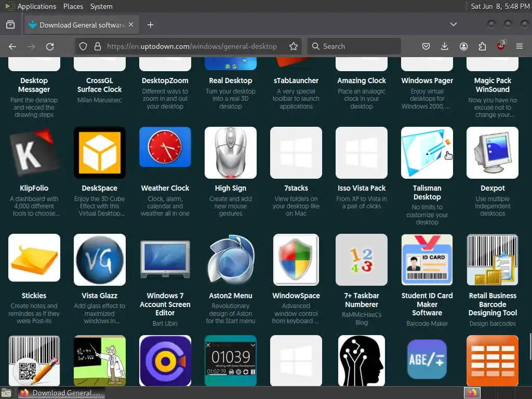Screen dimensions: 532x399
Task: Open the uBlock Origin extension icon
Action: [x=501, y=46]
